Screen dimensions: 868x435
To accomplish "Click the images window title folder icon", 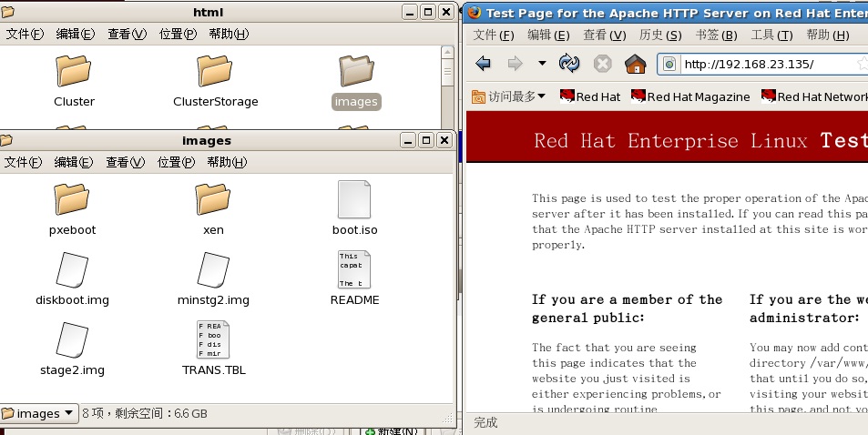I will coord(6,140).
